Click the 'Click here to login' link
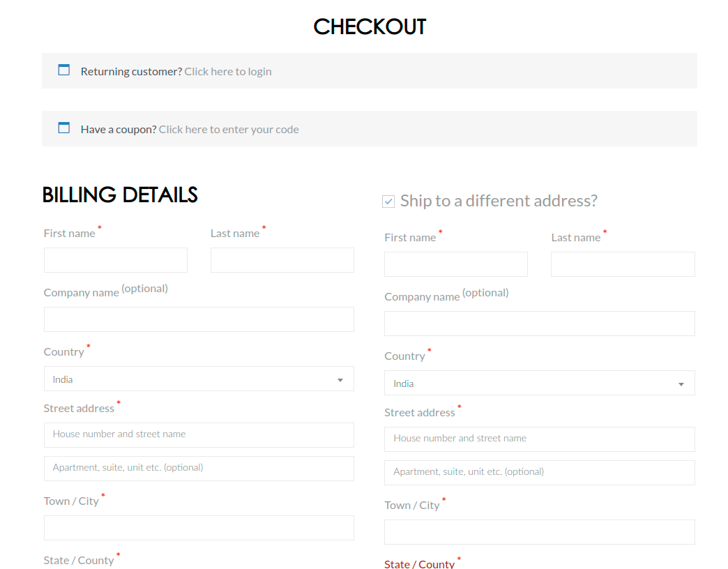 228,71
